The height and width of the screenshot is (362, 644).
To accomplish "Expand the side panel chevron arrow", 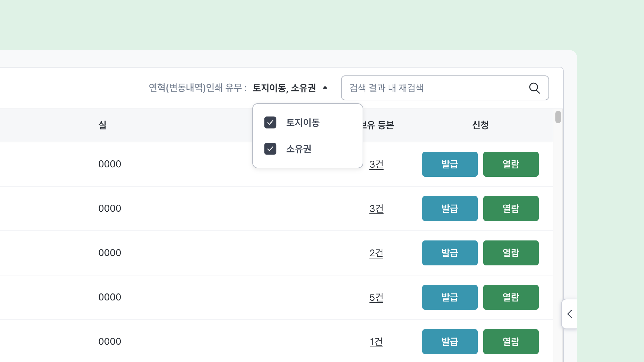I will [x=570, y=314].
